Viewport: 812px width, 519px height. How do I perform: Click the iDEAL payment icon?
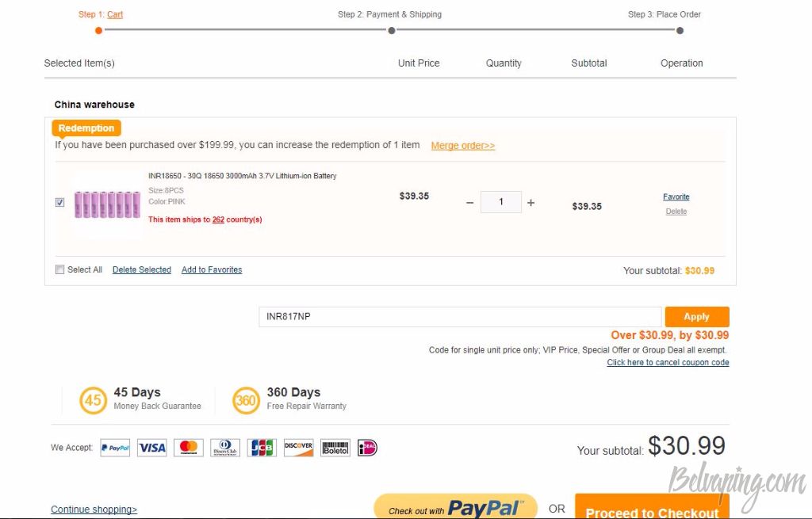(x=367, y=448)
